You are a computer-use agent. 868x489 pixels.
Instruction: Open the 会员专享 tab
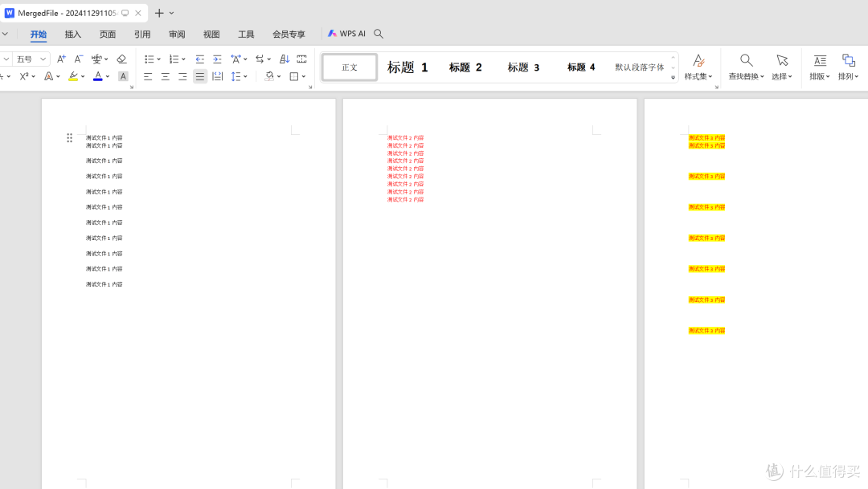pyautogui.click(x=289, y=35)
